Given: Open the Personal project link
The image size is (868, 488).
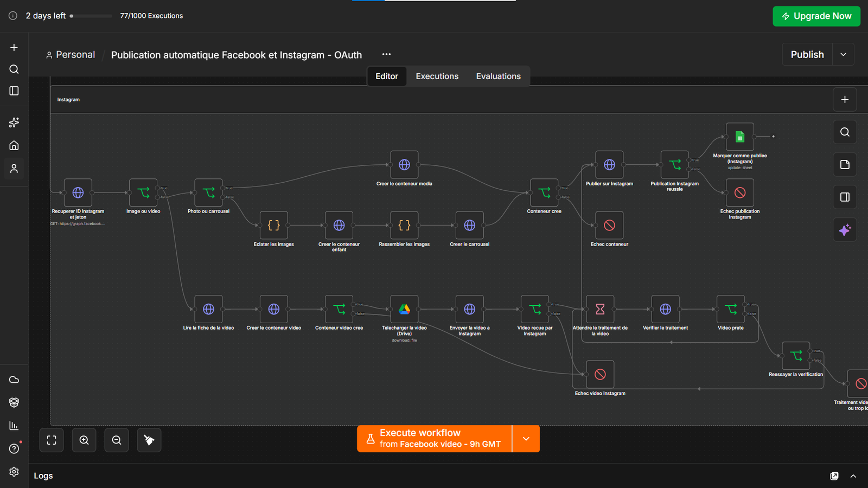Looking at the screenshot, I should coord(71,55).
